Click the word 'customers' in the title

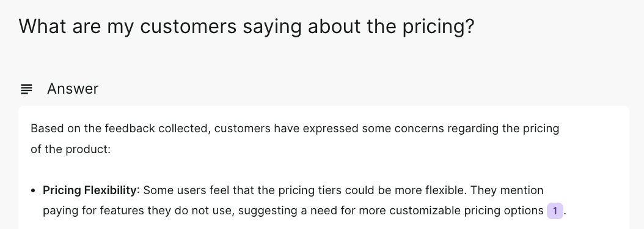click(188, 26)
